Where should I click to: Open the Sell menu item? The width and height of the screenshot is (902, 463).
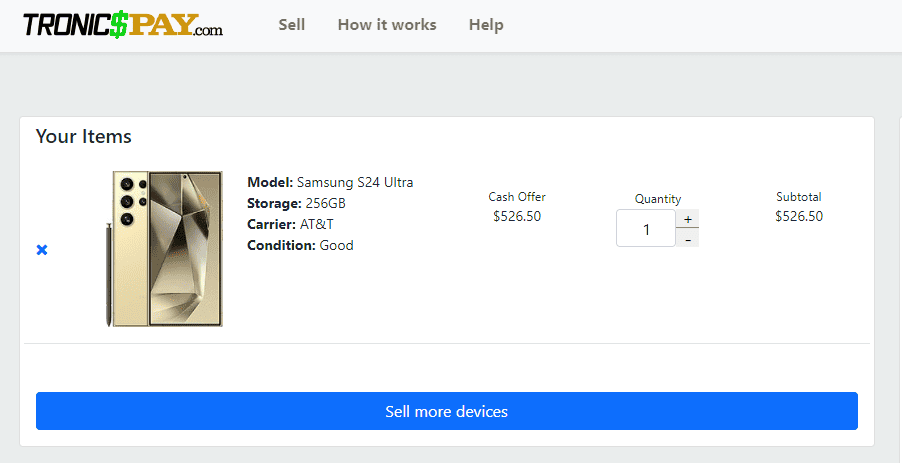(x=292, y=25)
